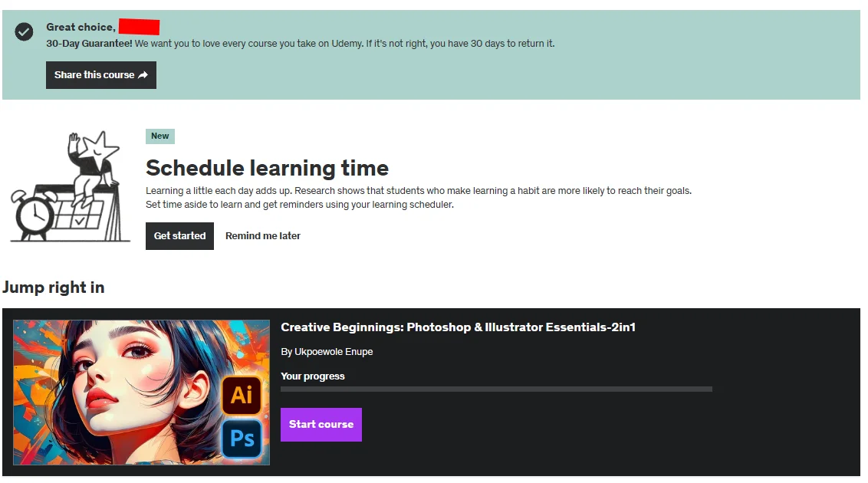Viewport: 868px width, 483px height.
Task: Open Creative Beginnings course title
Action: [458, 327]
